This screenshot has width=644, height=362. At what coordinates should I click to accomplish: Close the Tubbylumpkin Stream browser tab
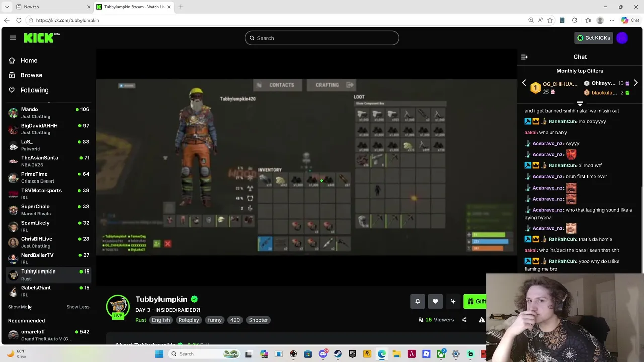tap(169, 7)
